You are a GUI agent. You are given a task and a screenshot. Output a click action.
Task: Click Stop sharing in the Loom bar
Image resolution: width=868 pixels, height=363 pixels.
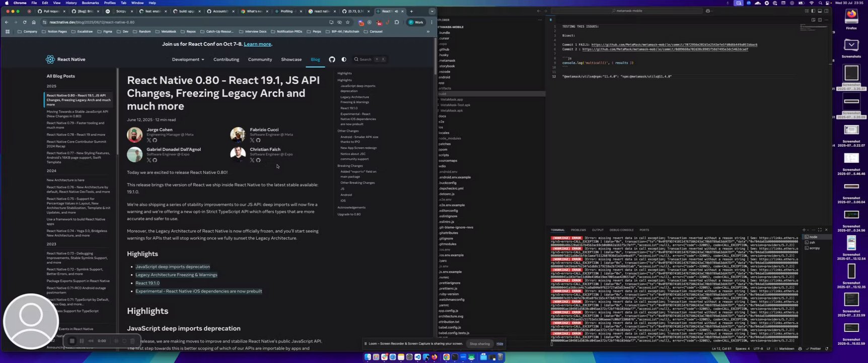[x=479, y=344]
